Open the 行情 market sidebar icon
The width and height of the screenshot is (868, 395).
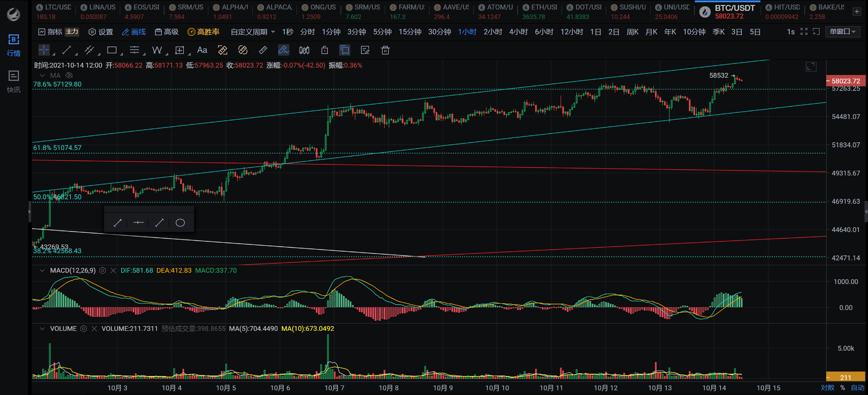point(14,45)
